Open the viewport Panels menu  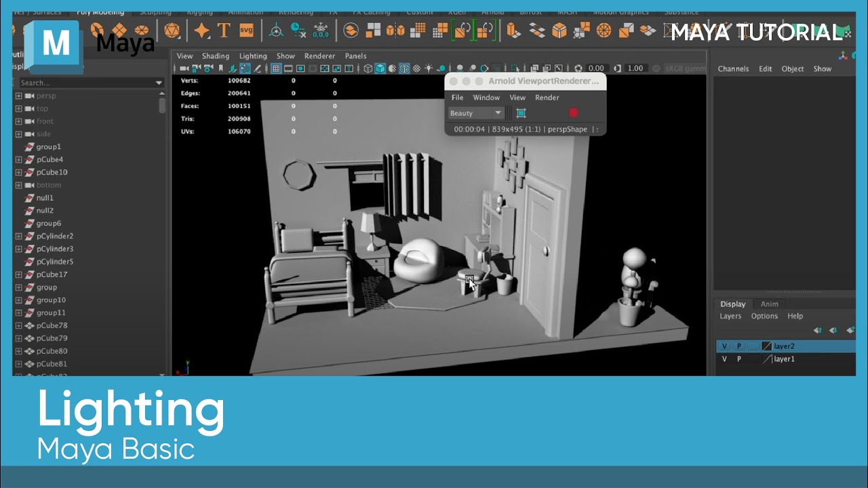coord(355,56)
